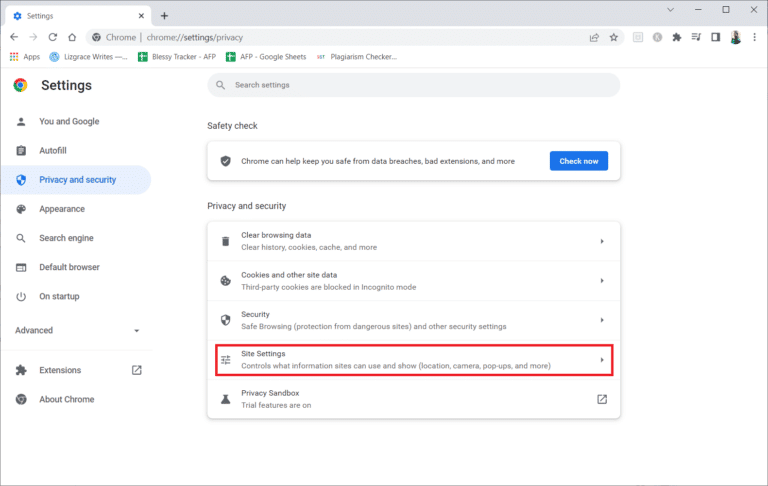The image size is (768, 486).
Task: Open the profile avatar menu
Action: [735, 37]
